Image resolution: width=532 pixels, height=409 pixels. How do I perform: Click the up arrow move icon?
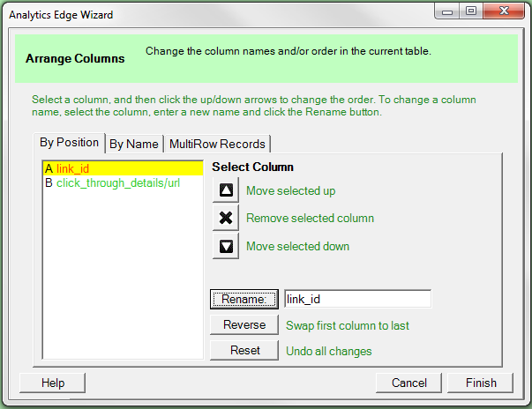pyautogui.click(x=226, y=190)
